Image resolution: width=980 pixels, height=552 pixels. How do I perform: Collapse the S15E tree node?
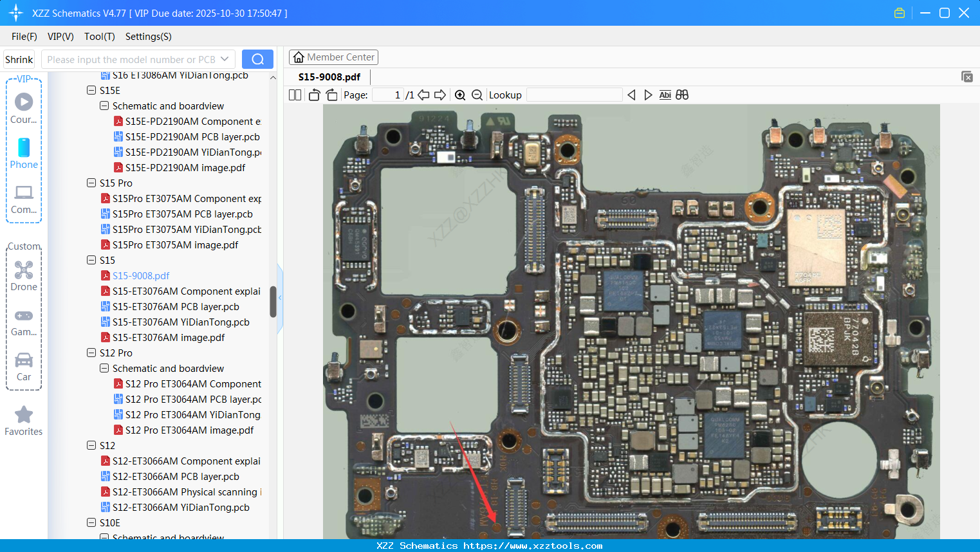click(x=91, y=91)
